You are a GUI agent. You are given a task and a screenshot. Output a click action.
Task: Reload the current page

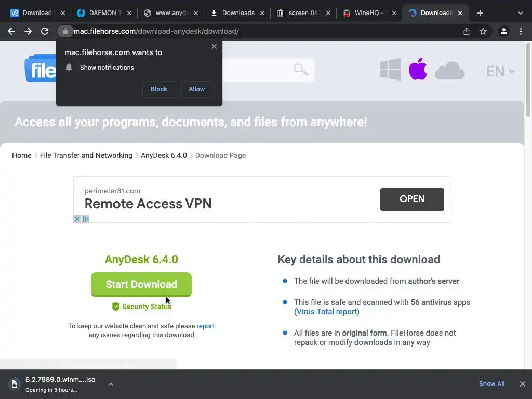[x=45, y=31]
